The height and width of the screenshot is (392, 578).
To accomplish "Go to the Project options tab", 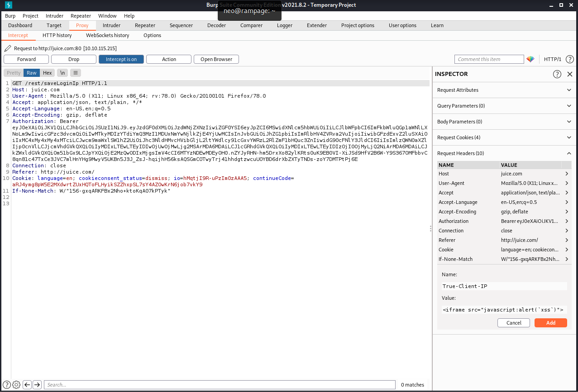I will pyautogui.click(x=358, y=25).
